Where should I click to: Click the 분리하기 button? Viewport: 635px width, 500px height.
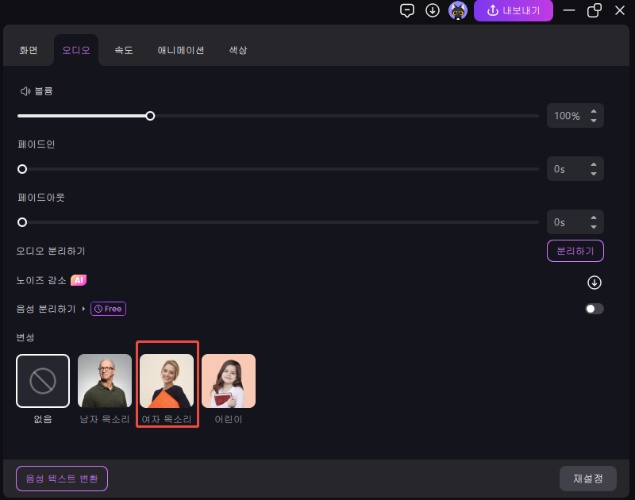tap(575, 251)
